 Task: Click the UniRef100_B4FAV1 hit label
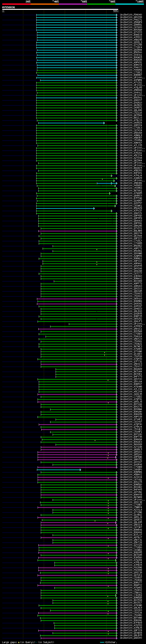(131, 173)
